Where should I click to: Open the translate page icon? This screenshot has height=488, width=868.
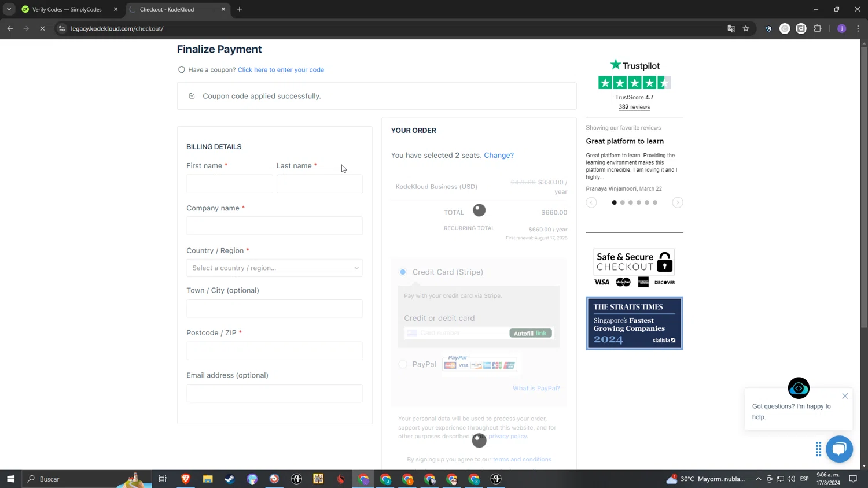pyautogui.click(x=731, y=28)
